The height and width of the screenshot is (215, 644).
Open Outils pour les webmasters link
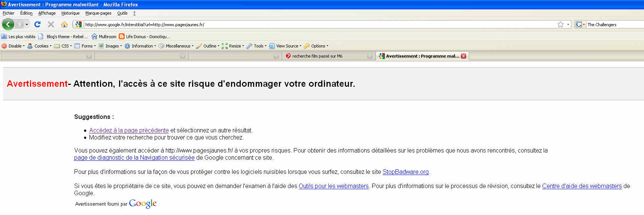pyautogui.click(x=334, y=186)
